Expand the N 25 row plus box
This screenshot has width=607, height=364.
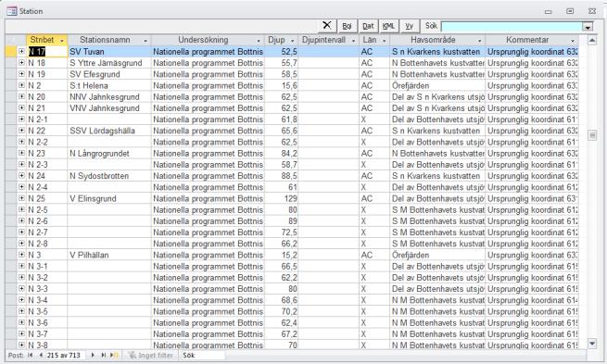(21, 198)
